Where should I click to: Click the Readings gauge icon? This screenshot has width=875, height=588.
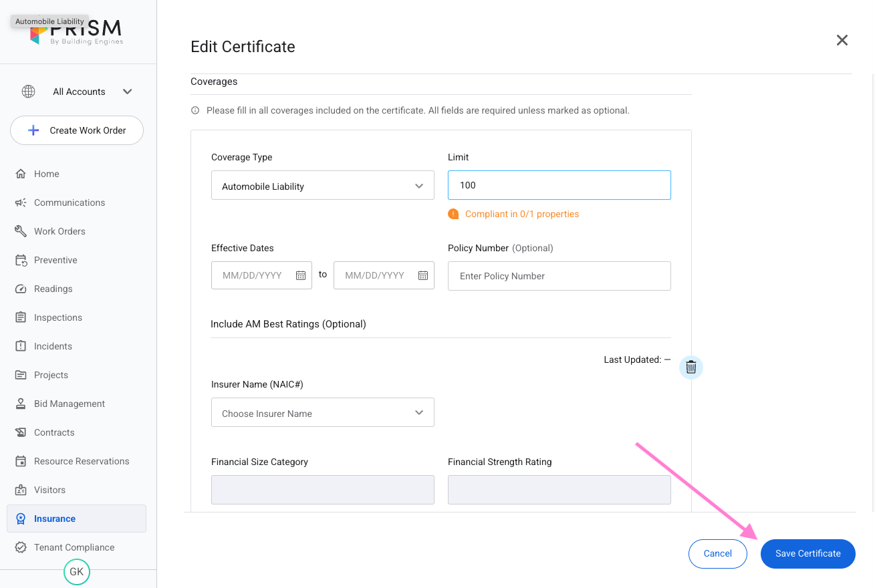[x=21, y=289]
